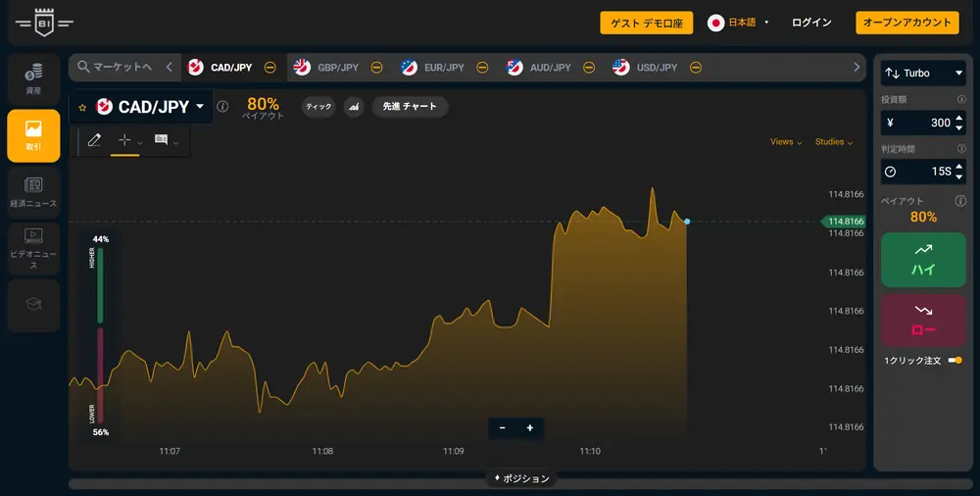Open the Turbo trade type dropdown
980x496 pixels.
[x=921, y=73]
